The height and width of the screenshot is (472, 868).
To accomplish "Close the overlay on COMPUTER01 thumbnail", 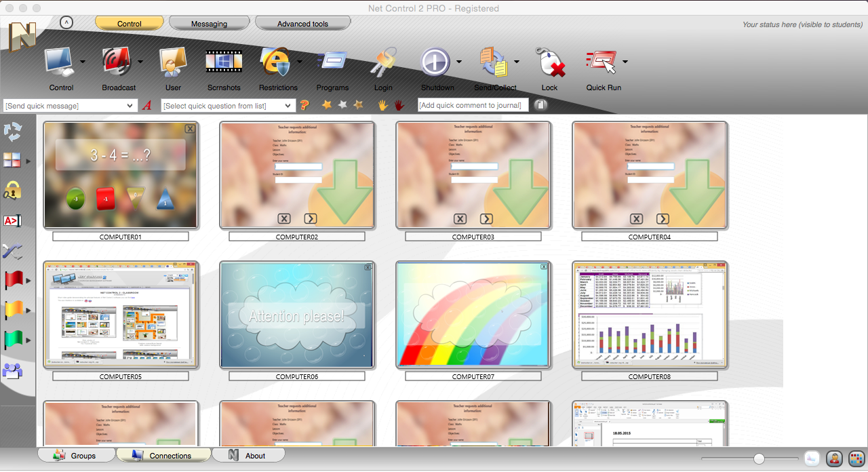I will pos(190,128).
